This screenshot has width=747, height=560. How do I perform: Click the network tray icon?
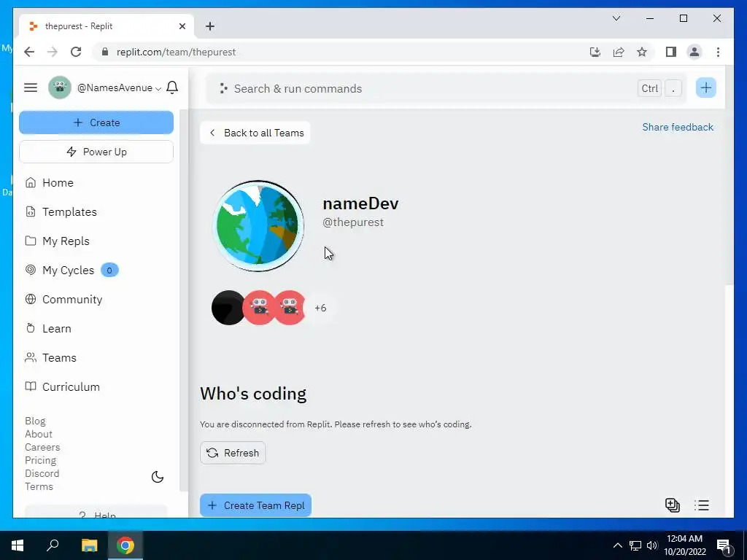point(635,545)
